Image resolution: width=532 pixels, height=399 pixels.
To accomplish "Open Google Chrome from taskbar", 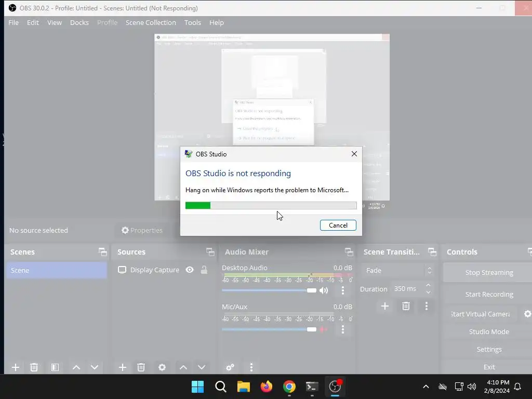I will (289, 387).
